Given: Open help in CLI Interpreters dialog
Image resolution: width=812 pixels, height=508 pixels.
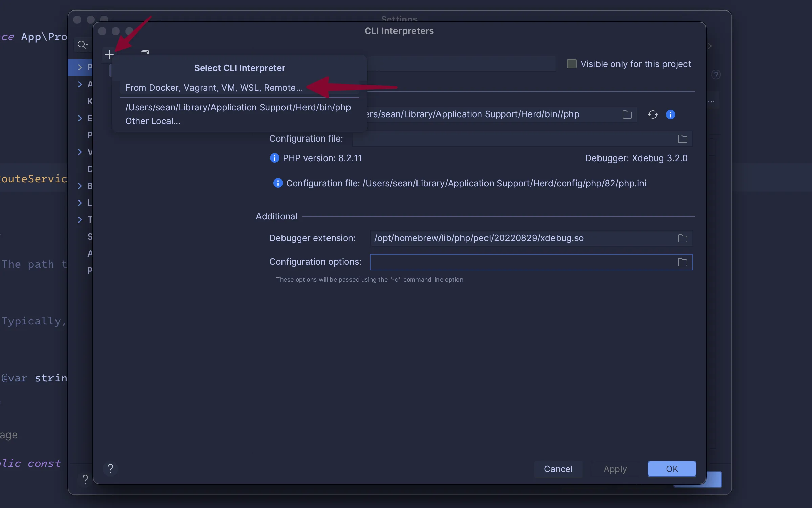Looking at the screenshot, I should pos(110,469).
